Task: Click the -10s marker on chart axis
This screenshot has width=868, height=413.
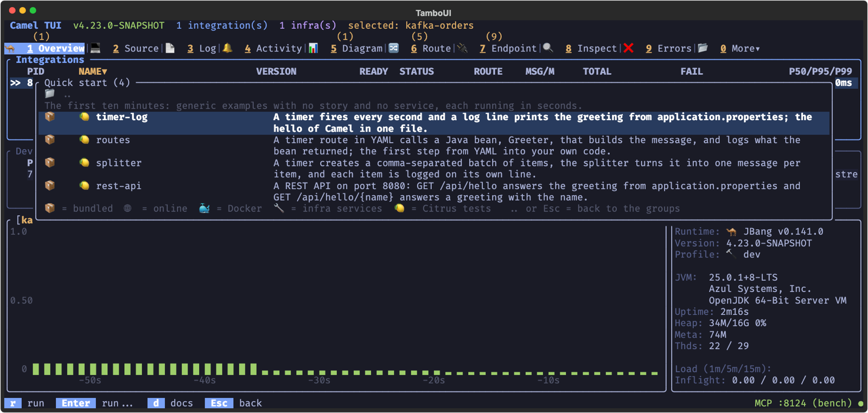Action: [x=548, y=380]
